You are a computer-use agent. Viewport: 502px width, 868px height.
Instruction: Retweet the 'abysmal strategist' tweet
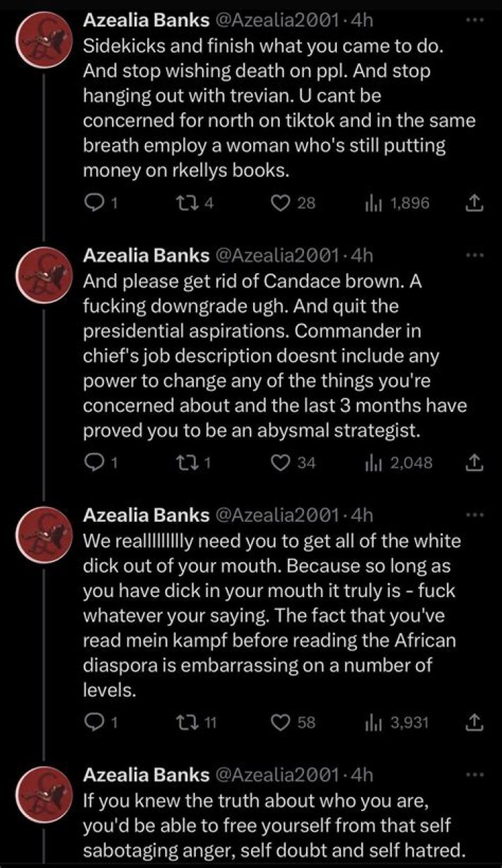(x=185, y=463)
